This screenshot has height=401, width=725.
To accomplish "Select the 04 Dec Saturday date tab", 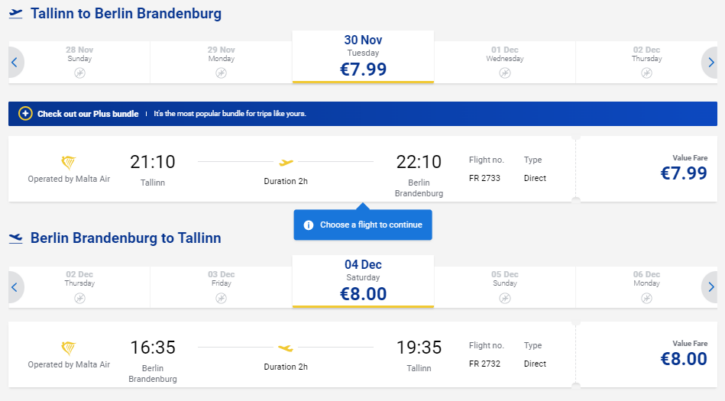I will pos(363,282).
